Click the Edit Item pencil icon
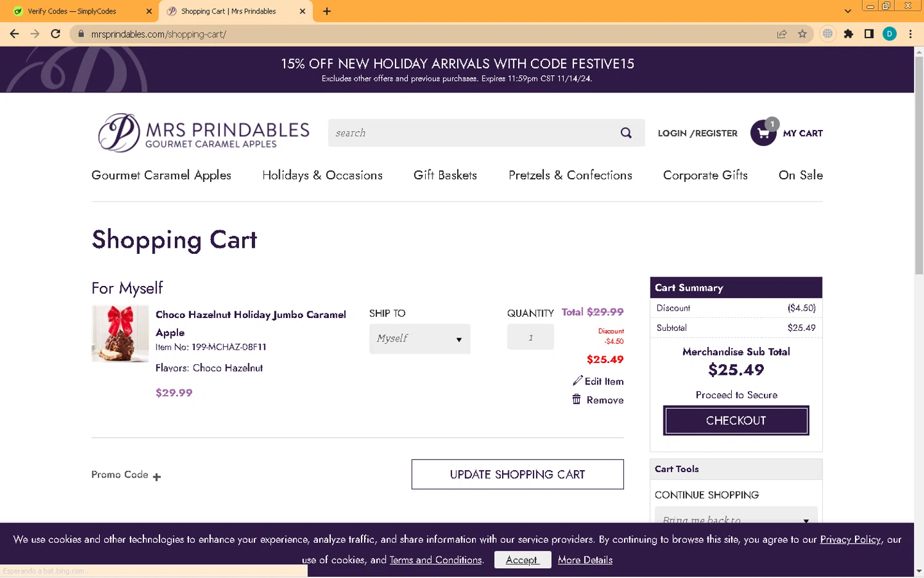 tap(577, 381)
